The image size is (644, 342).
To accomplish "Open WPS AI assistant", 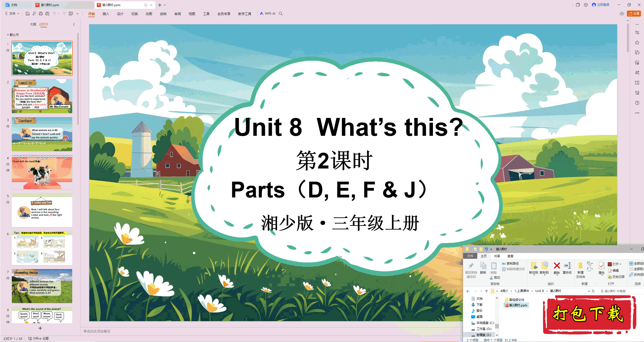I will pyautogui.click(x=268, y=14).
